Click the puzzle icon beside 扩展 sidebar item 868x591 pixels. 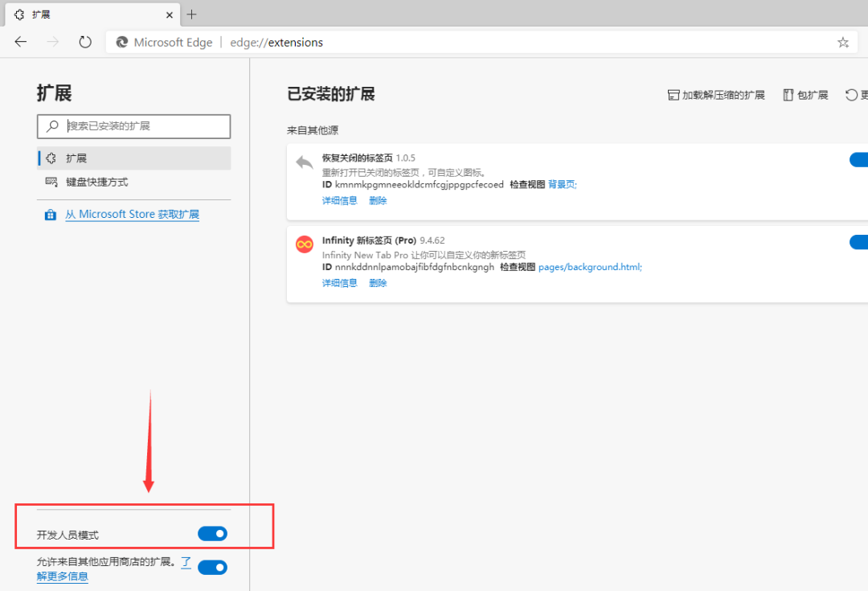coord(51,158)
